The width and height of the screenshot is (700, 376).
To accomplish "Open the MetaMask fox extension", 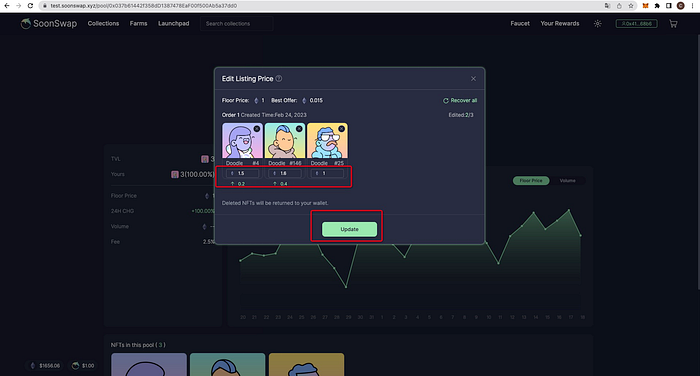I will [645, 6].
